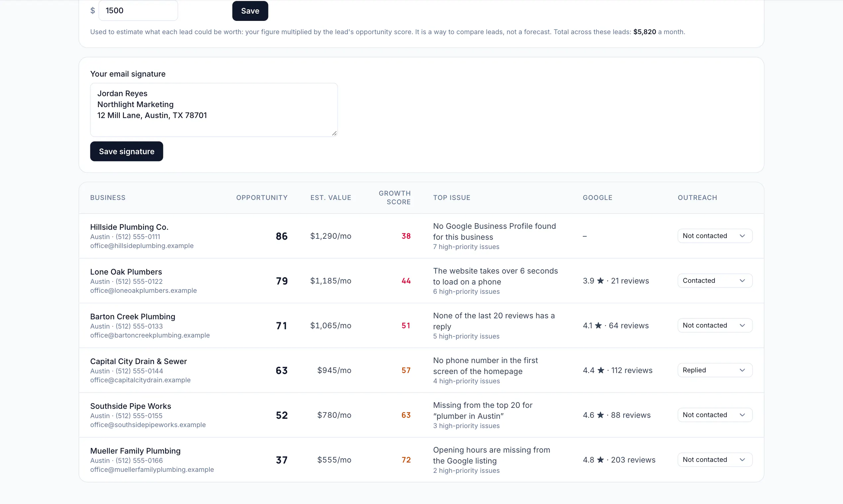Click inside the email signature text area

pyautogui.click(x=214, y=110)
